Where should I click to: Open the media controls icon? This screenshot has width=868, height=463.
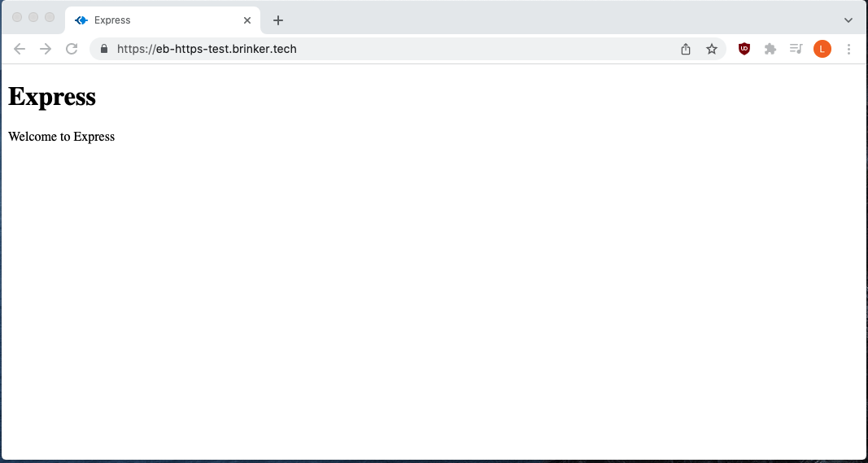pyautogui.click(x=796, y=49)
